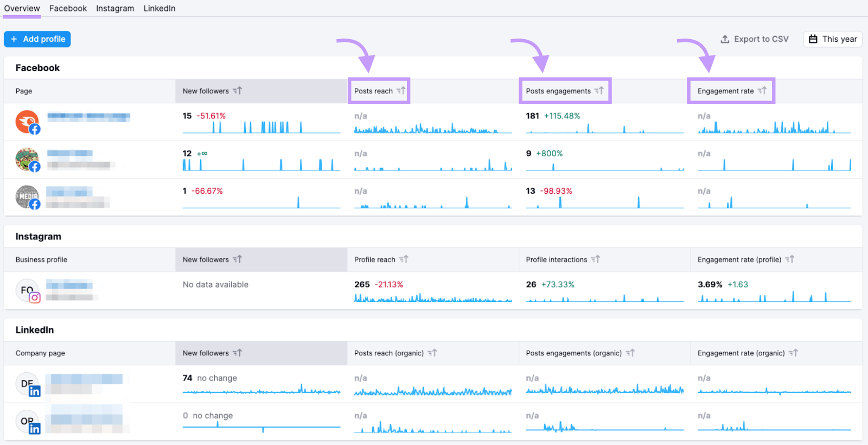Click the Facebook section heading
This screenshot has height=445, width=868.
pyautogui.click(x=37, y=68)
